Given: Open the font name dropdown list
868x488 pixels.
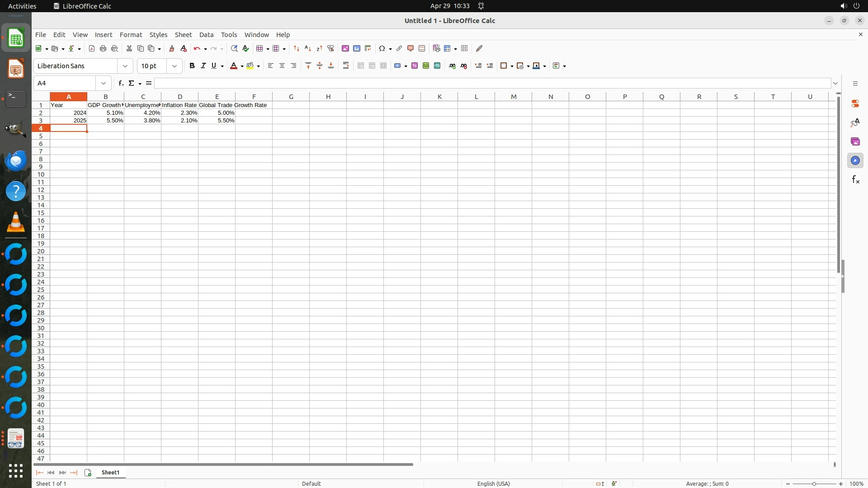Looking at the screenshot, I should click(x=125, y=66).
